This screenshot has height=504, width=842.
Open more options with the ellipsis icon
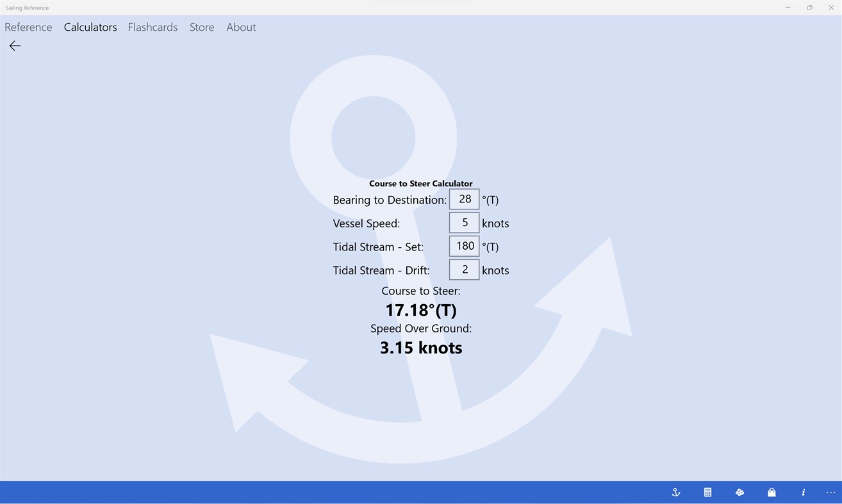[x=830, y=492]
